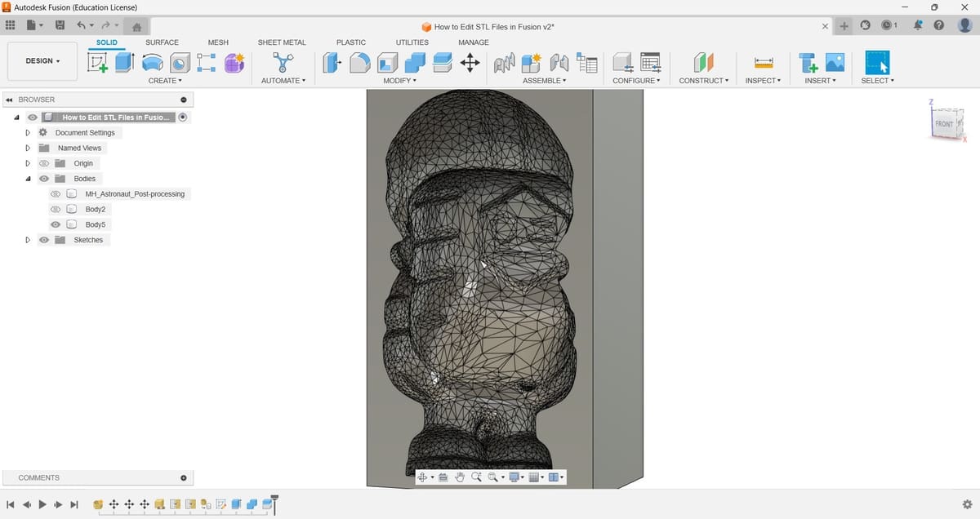This screenshot has width=980, height=519.
Task: Play the timeline
Action: 42,505
